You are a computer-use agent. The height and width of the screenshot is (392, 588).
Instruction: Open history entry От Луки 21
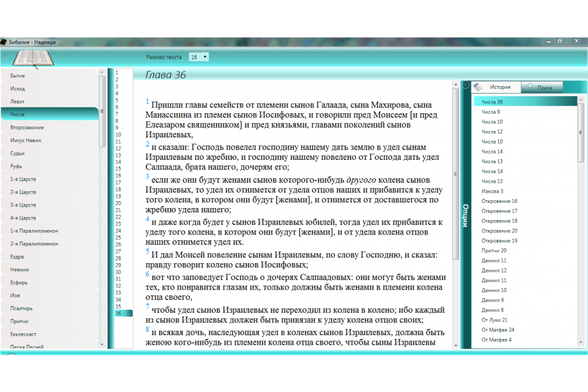[x=494, y=320]
